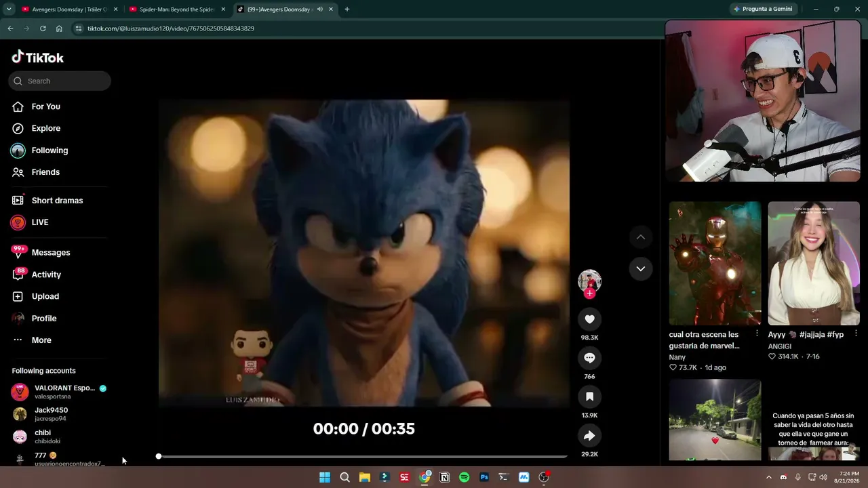The height and width of the screenshot is (488, 868).
Task: Click into the TikTok Search field
Action: click(x=60, y=81)
